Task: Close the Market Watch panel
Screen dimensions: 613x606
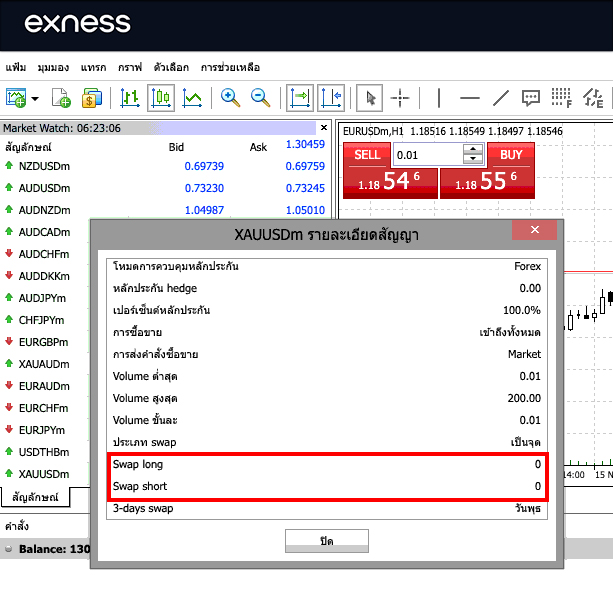Action: point(324,128)
